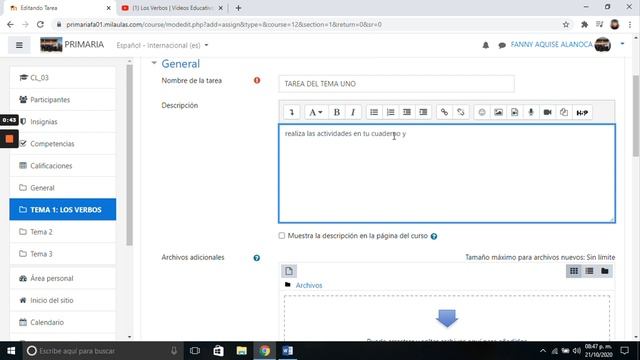Insert an unordered bullet list
Image resolution: width=640 pixels, height=360 pixels.
[x=374, y=112]
